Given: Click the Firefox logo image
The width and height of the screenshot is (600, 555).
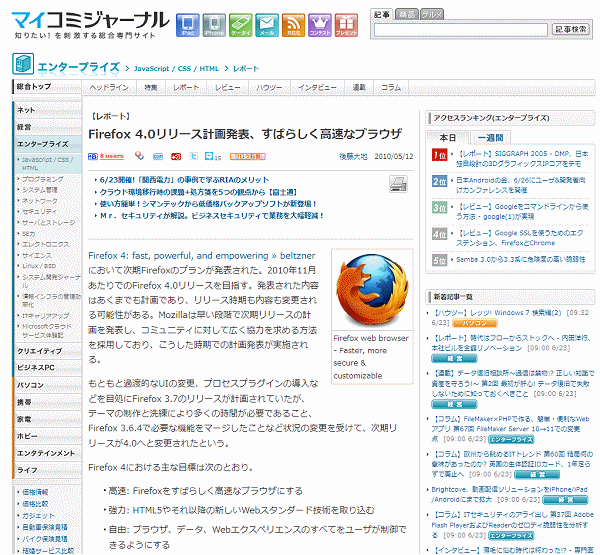Looking at the screenshot, I should pyautogui.click(x=372, y=290).
